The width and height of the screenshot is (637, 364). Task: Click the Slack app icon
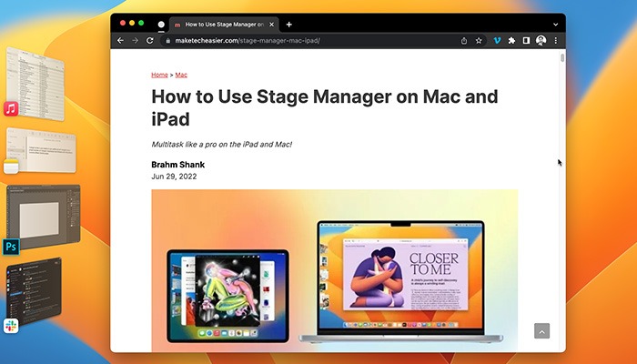[11, 326]
